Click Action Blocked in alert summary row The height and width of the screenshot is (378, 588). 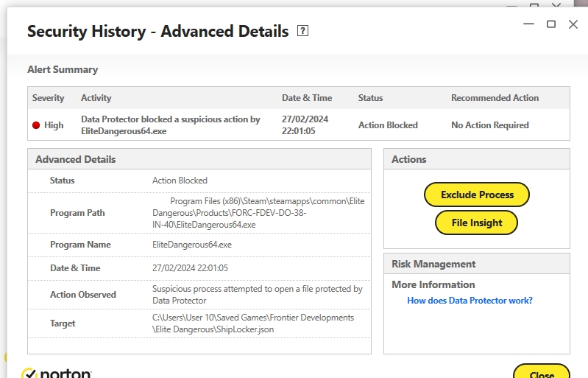pos(388,125)
